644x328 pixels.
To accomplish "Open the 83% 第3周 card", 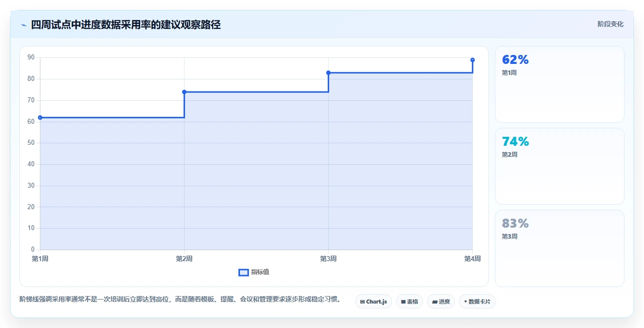I will point(559,248).
